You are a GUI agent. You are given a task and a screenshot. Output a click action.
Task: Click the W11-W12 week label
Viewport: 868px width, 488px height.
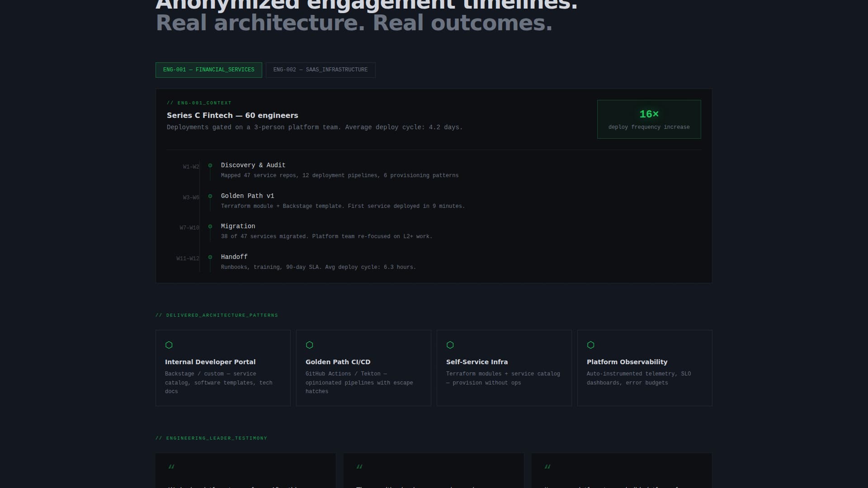coord(188,258)
